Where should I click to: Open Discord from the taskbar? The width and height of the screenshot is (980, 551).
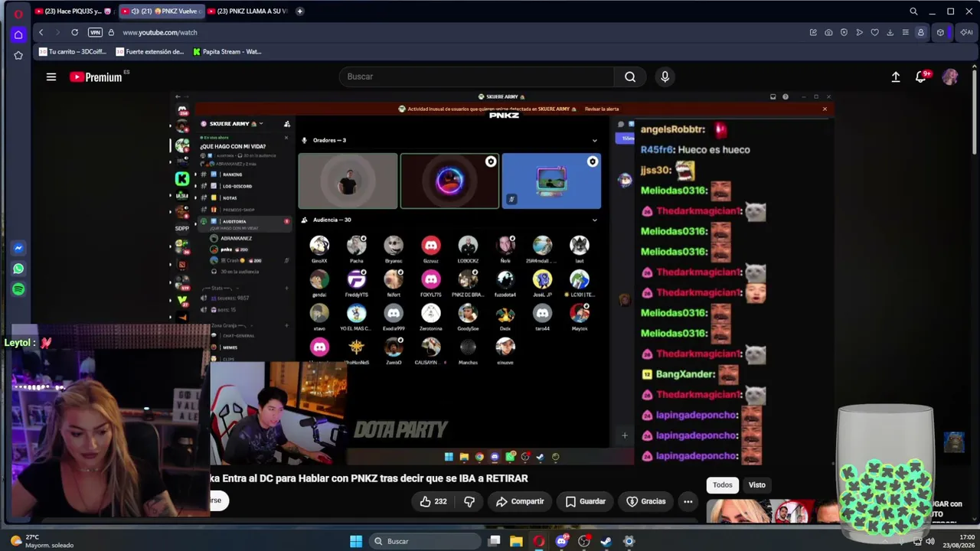562,541
